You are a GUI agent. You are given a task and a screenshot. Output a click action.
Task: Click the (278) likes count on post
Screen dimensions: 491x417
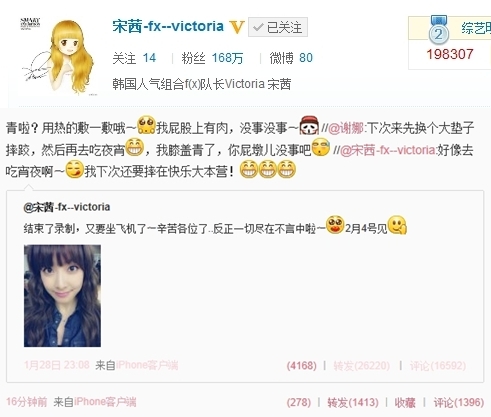click(x=299, y=403)
